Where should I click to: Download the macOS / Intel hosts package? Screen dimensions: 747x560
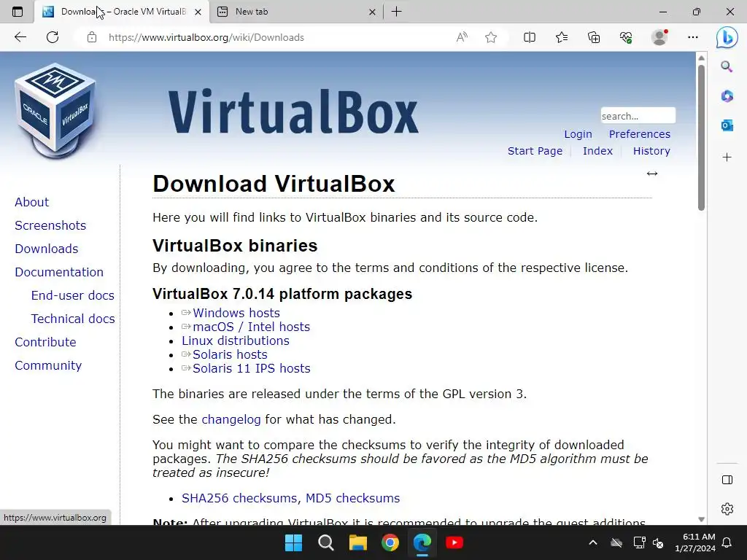[251, 327]
